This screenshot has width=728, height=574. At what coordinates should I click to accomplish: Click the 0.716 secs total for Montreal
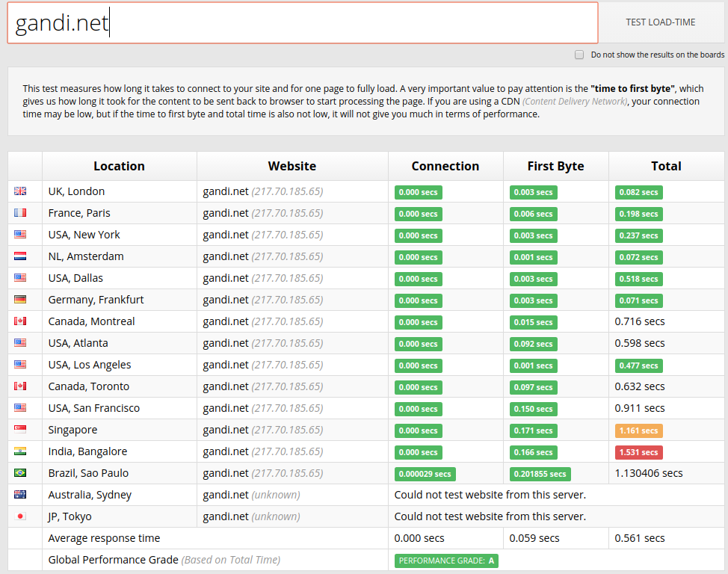point(640,321)
